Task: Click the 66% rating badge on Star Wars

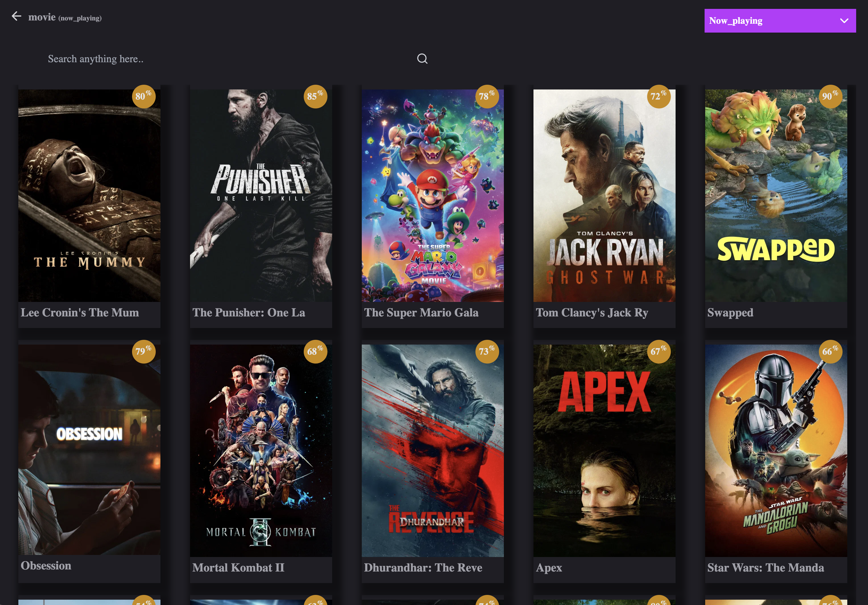Action: click(830, 351)
